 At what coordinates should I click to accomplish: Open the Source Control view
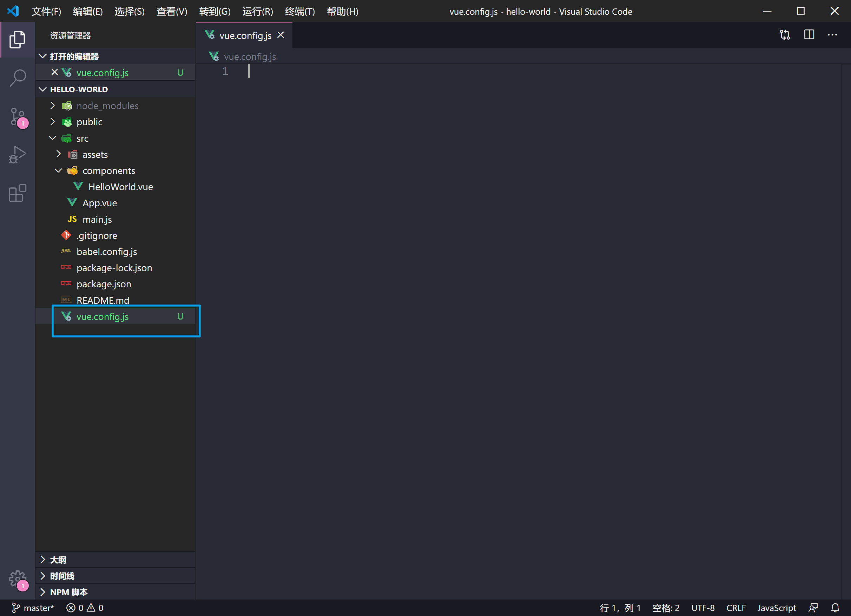[18, 118]
